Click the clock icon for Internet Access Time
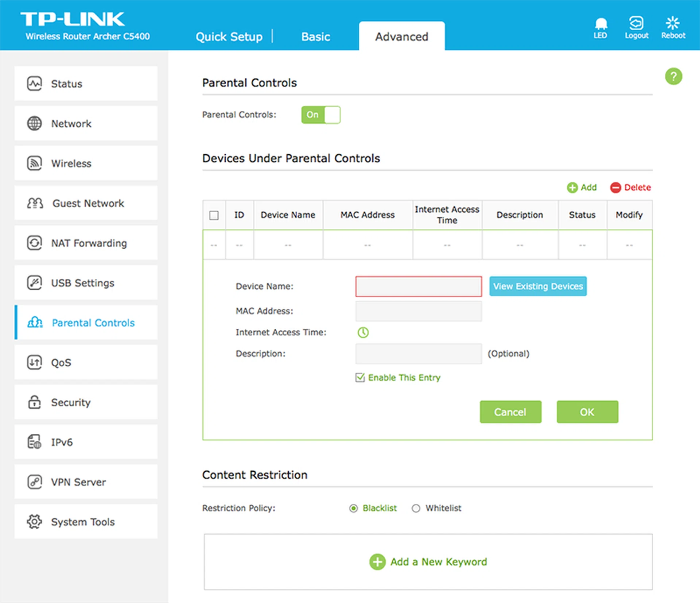 (363, 332)
